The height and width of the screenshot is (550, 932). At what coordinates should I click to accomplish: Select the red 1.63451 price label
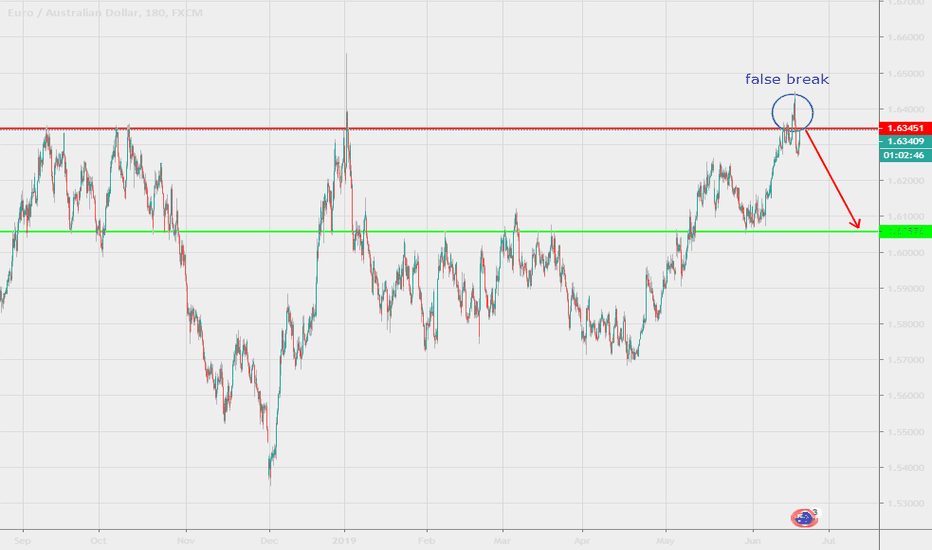[905, 128]
